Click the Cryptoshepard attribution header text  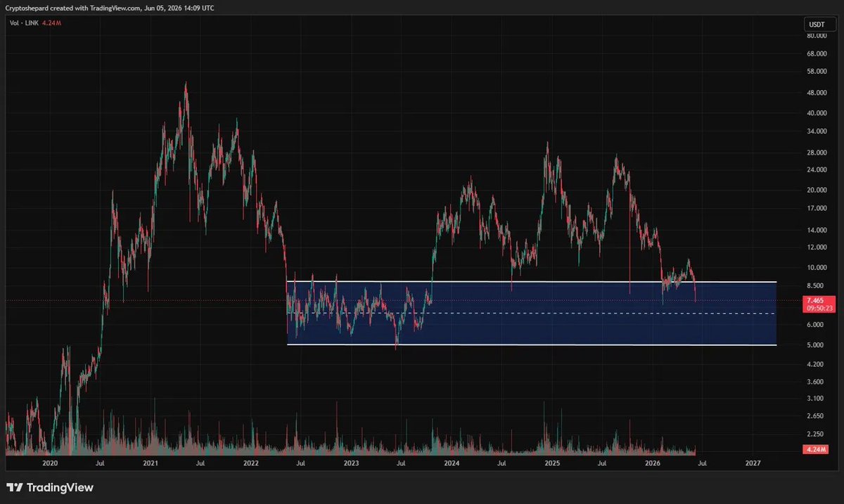coord(110,8)
